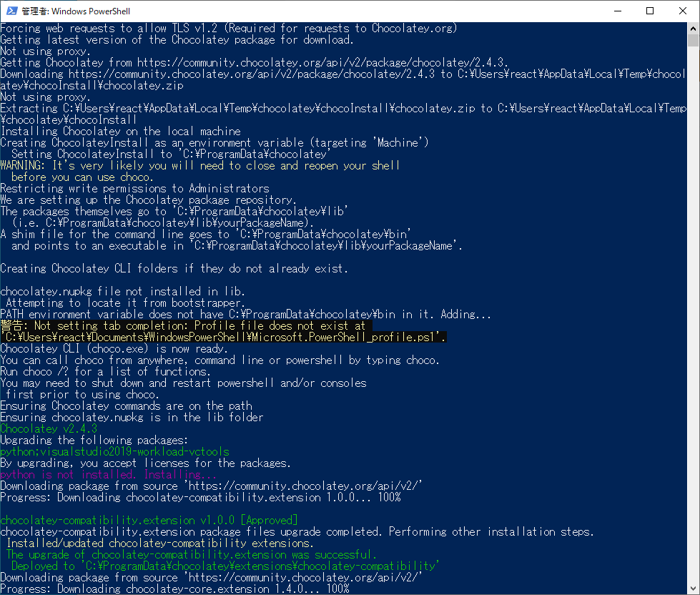Click the 'Getting Chocolatey from https://community.chocolatey.org' line

point(254,62)
